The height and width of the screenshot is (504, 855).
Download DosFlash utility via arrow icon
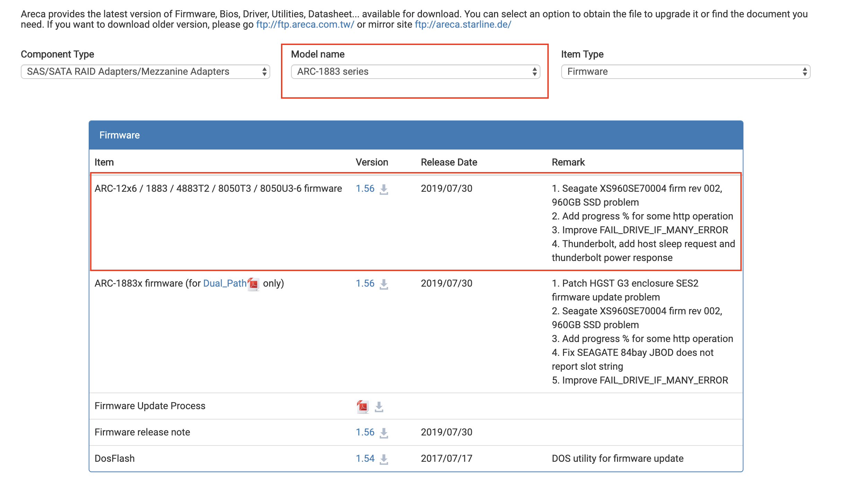[x=384, y=459]
